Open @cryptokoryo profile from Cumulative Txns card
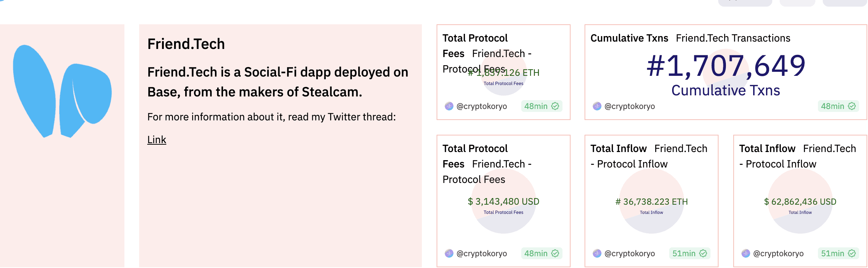The image size is (868, 268). pos(629,106)
